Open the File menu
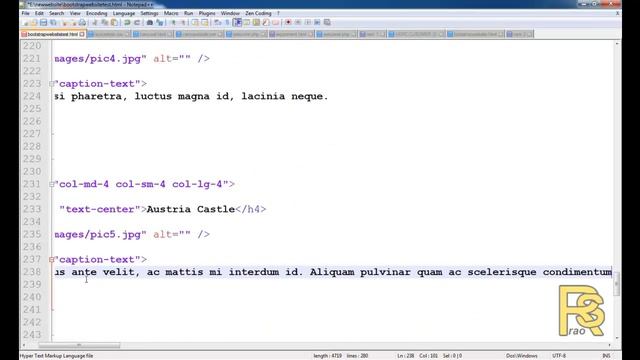 tap(26, 13)
